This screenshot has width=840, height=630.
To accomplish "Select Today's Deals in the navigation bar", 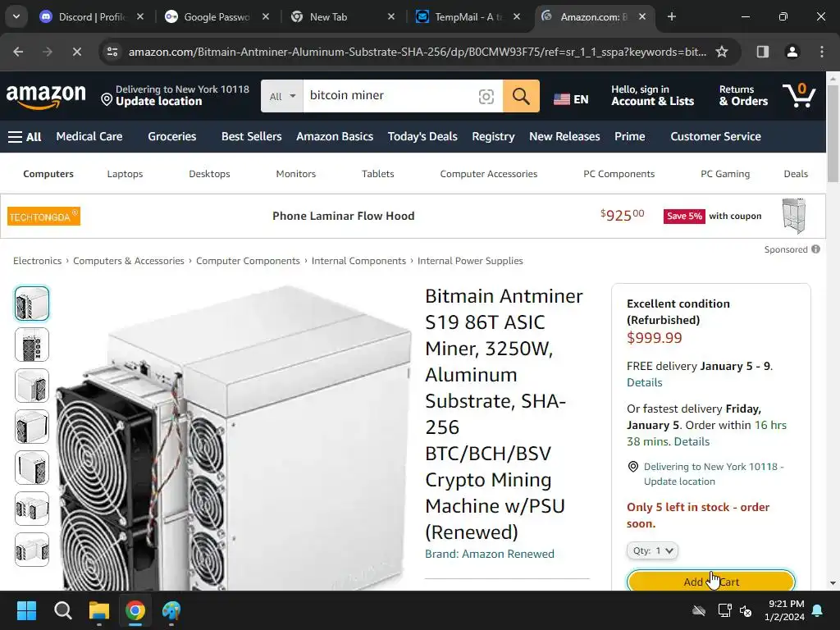I will click(422, 137).
